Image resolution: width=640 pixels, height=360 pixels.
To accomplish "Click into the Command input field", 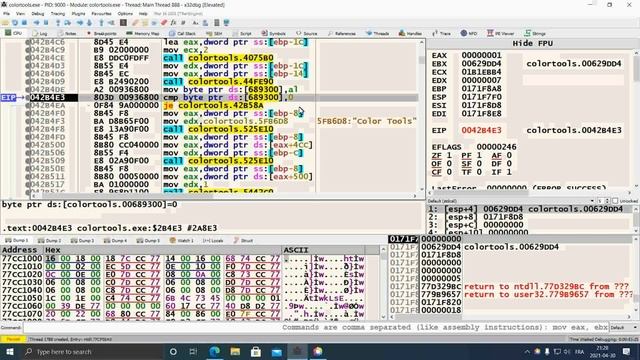I will click(316, 328).
